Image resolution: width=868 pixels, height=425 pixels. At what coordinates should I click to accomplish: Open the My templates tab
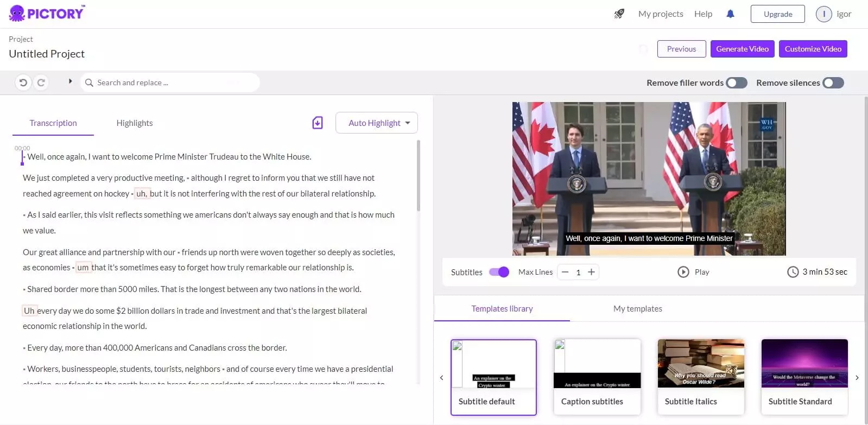click(x=637, y=309)
